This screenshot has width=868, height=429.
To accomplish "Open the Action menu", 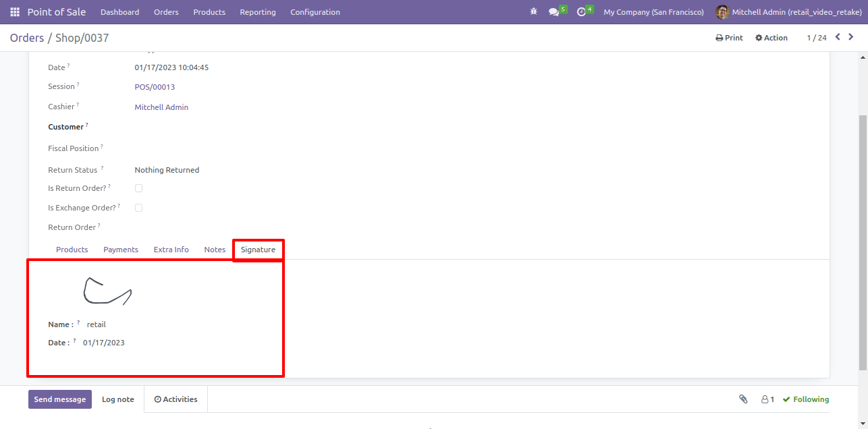I will [771, 38].
